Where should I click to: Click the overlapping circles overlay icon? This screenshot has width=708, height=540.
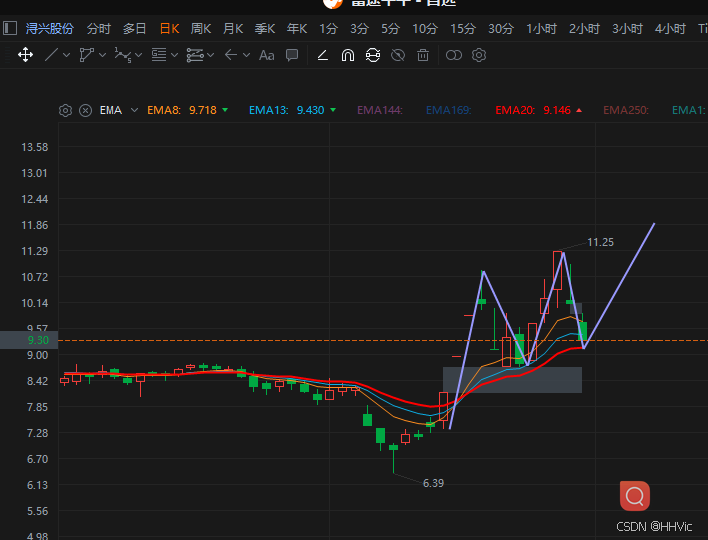[454, 55]
